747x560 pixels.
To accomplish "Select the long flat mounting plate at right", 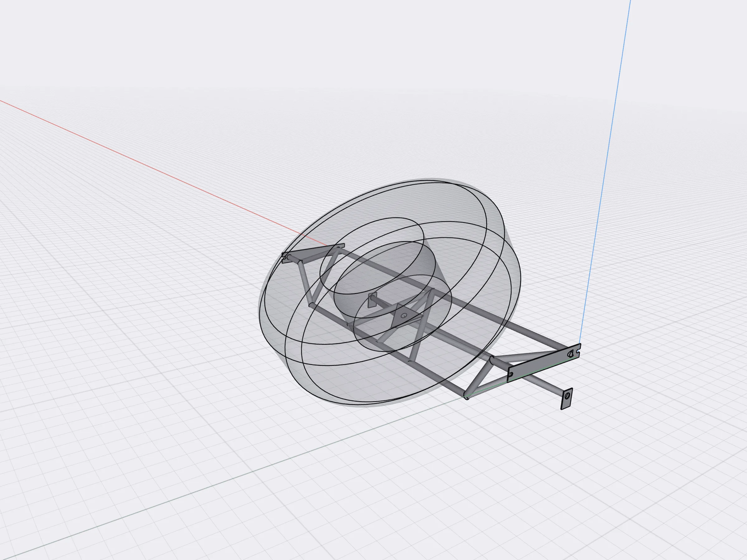I will pos(544,362).
